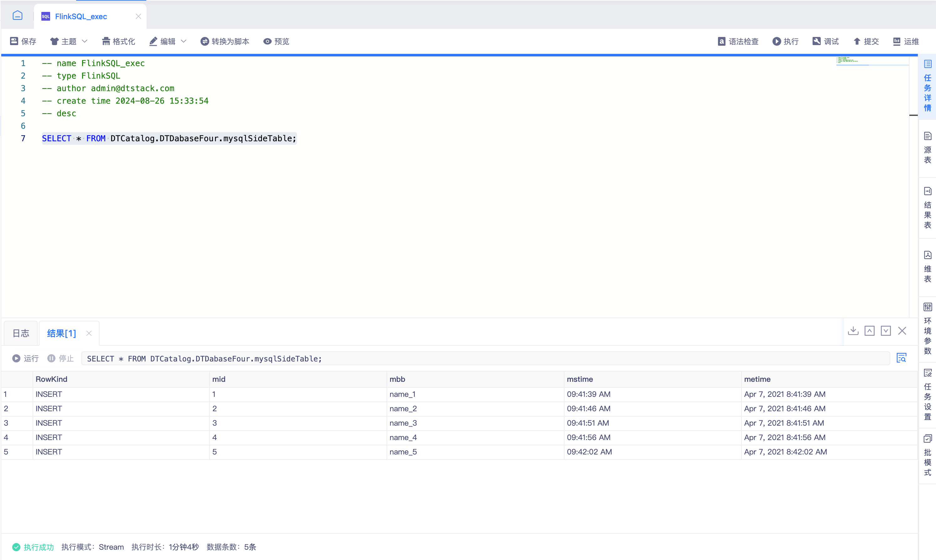The image size is (936, 560).
Task: Click the 调试 debug button
Action: (x=826, y=41)
